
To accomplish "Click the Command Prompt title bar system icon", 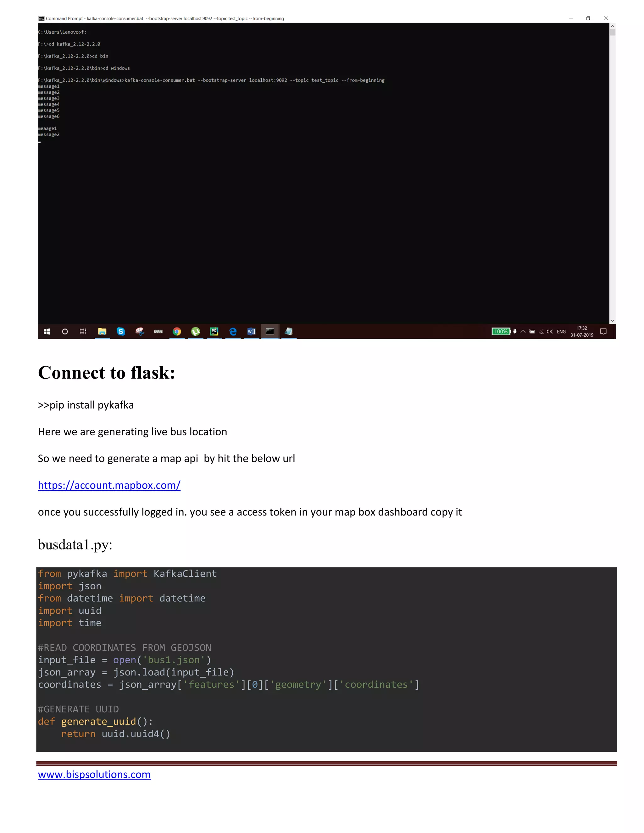I will click(x=41, y=18).
